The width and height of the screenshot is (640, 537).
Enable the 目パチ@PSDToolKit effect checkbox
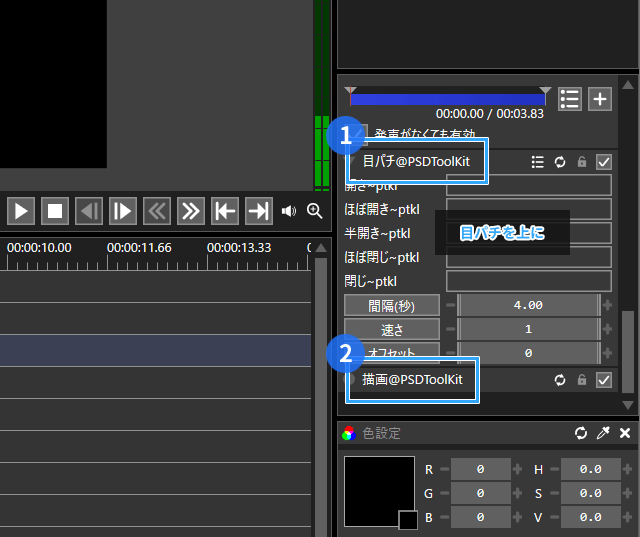[x=603, y=161]
